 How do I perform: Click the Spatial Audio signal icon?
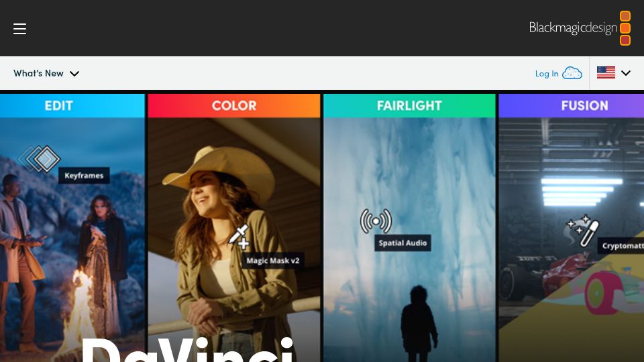(376, 221)
